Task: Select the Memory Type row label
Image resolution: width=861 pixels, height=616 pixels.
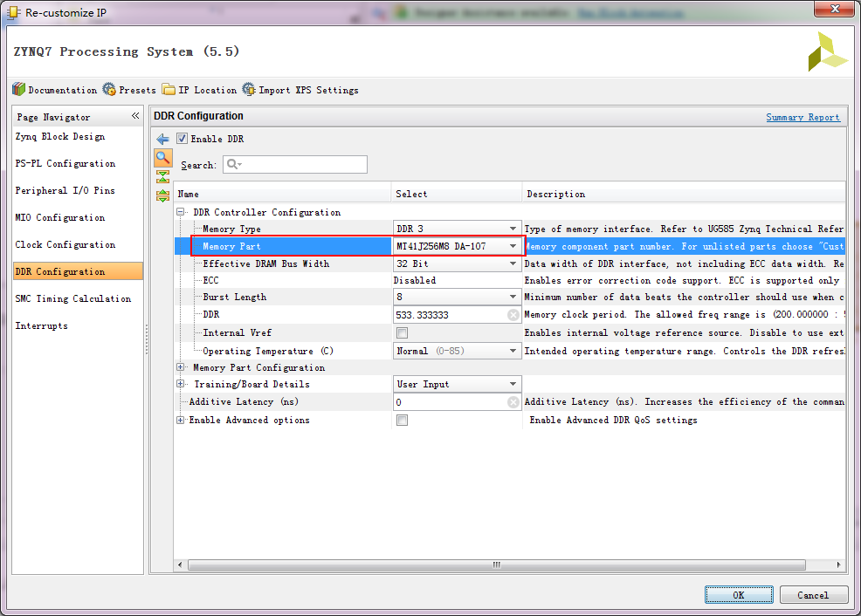Action: (231, 229)
